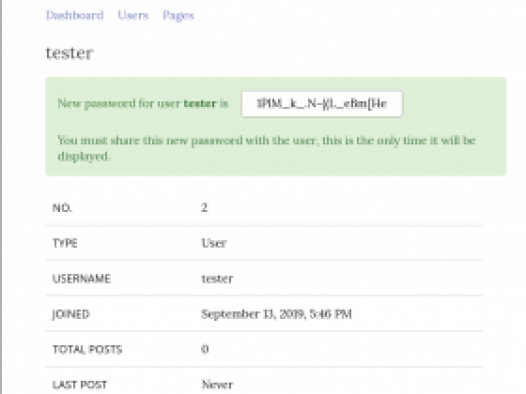The image size is (526, 394).
Task: Click the 'tester' page heading
Action: point(69,53)
